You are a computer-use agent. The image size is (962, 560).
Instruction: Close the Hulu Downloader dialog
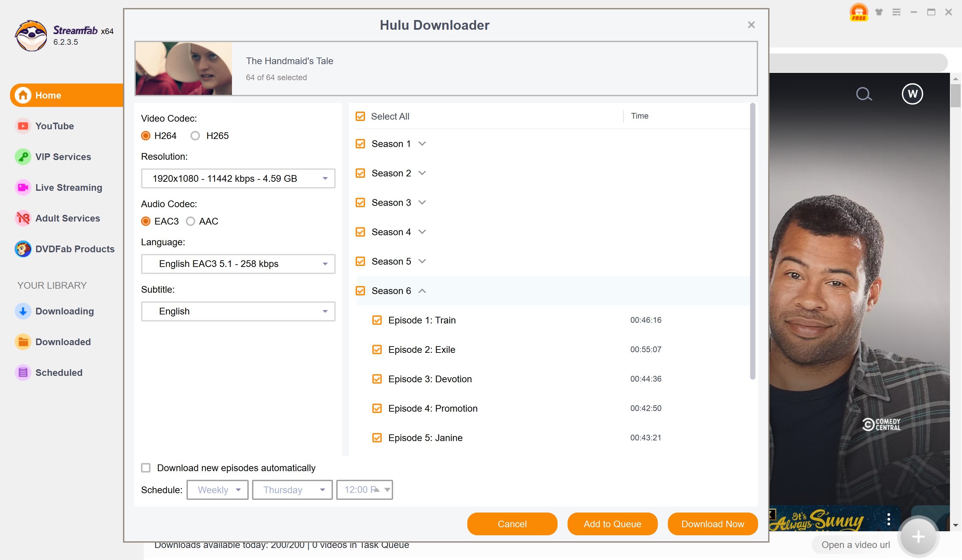751,25
